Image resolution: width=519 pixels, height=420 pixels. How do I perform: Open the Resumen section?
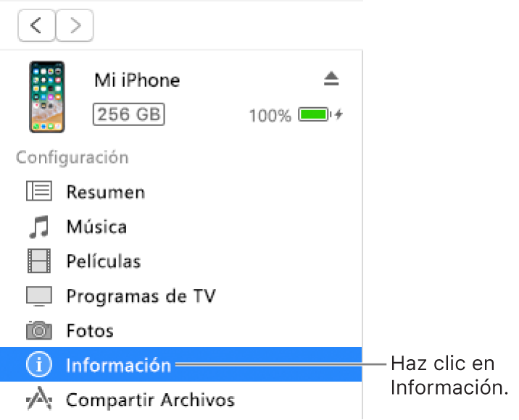pos(106,192)
